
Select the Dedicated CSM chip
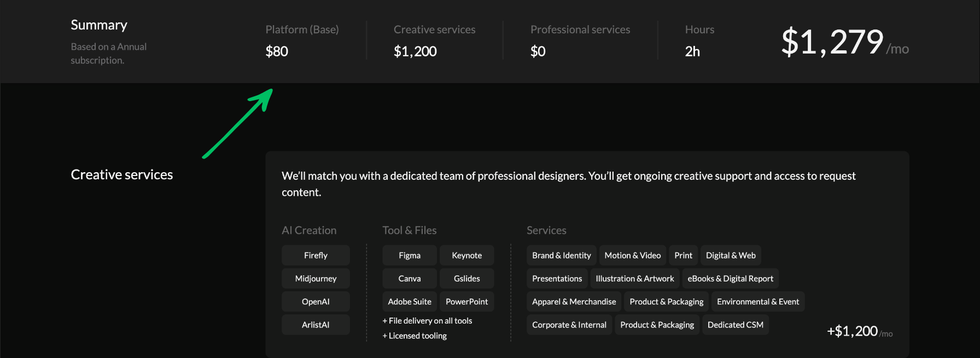pyautogui.click(x=735, y=325)
